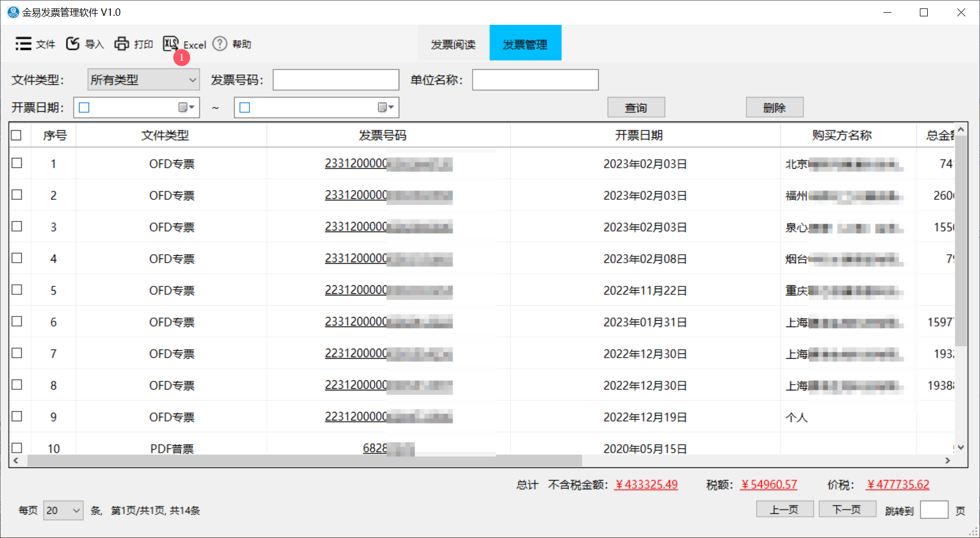The height and width of the screenshot is (538, 980).
Task: Click the 跳转到 page number field
Action: coord(934,510)
